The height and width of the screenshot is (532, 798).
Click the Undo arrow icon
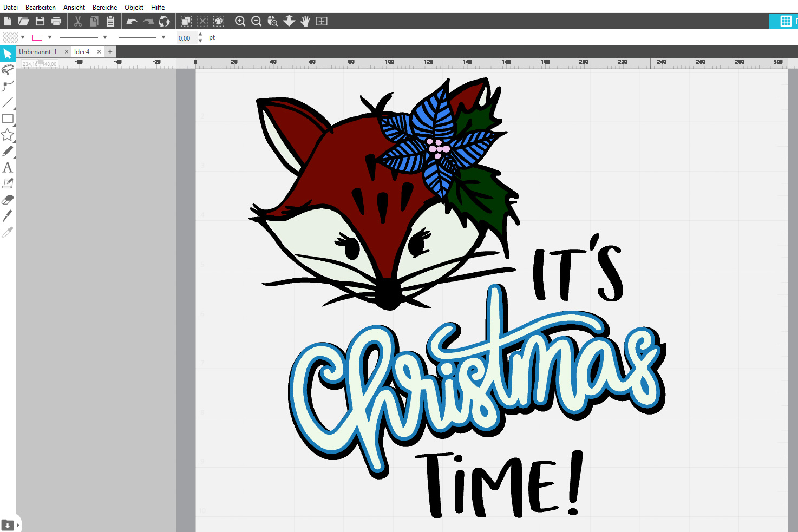pos(132,21)
